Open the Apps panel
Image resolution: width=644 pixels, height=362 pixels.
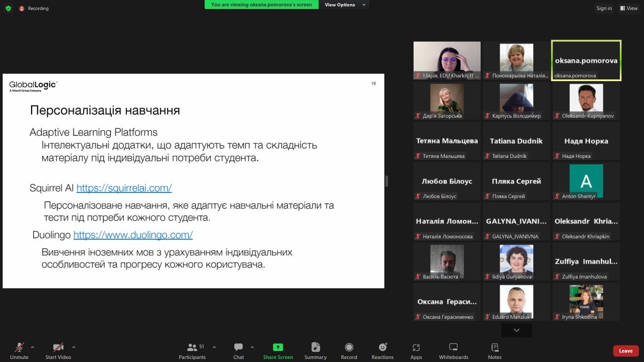416,350
